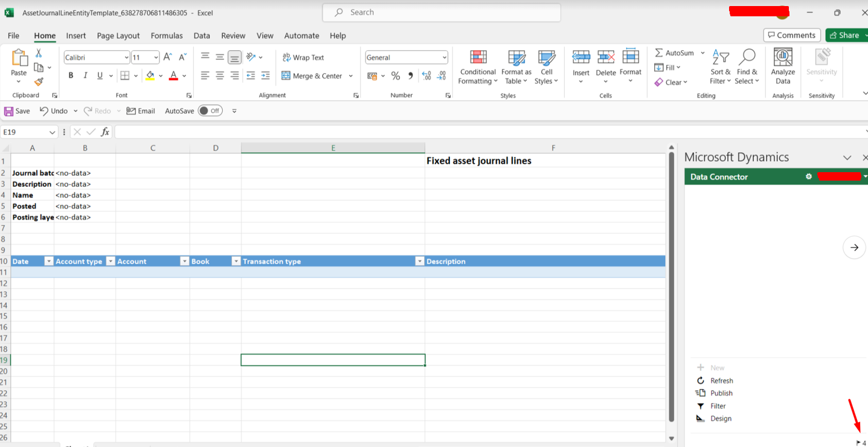
Task: Toggle Italic formatting
Action: (x=85, y=76)
